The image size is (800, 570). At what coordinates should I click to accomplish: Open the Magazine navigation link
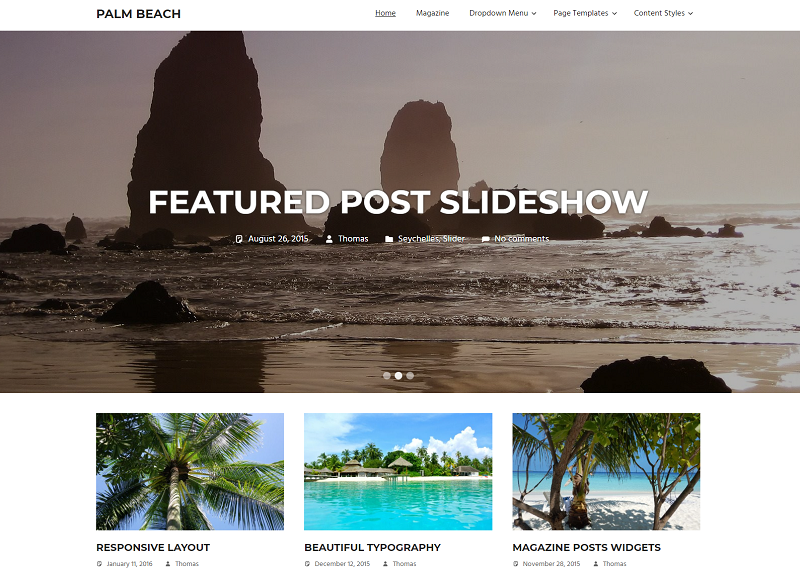(433, 13)
